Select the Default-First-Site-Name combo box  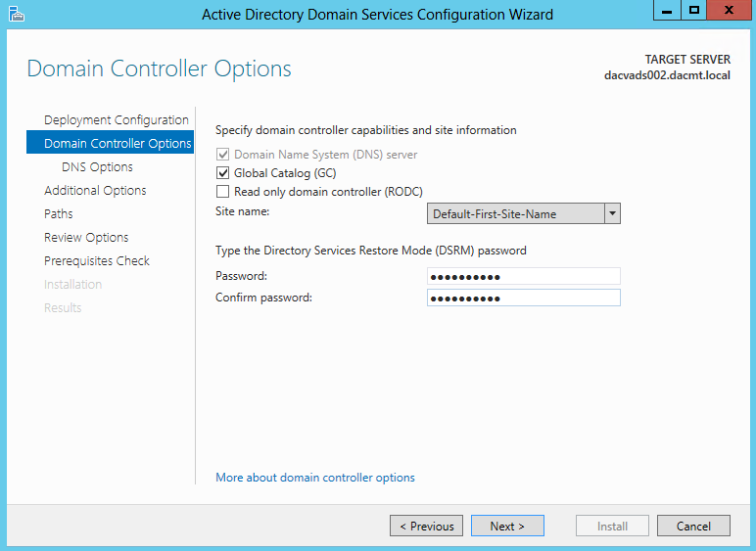pos(524,213)
